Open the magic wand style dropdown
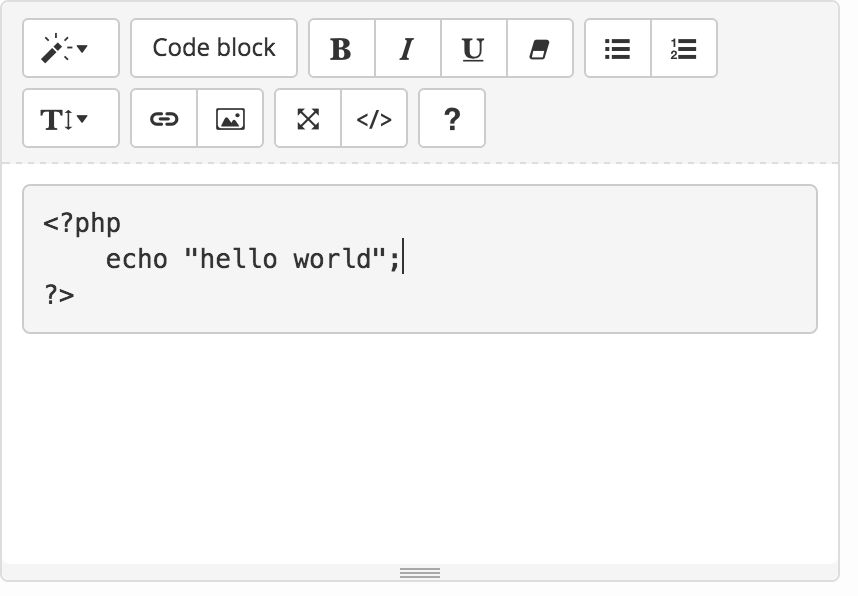The width and height of the screenshot is (858, 596). point(71,48)
